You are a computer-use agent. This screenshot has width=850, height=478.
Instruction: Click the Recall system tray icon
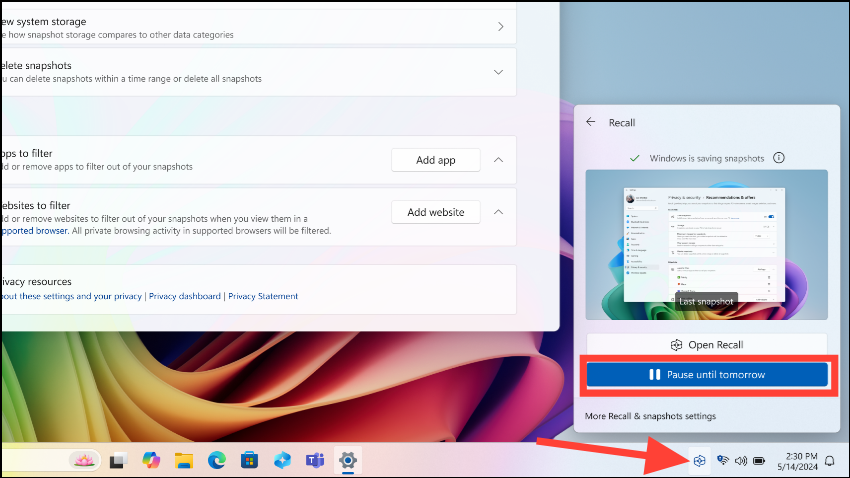click(x=699, y=461)
